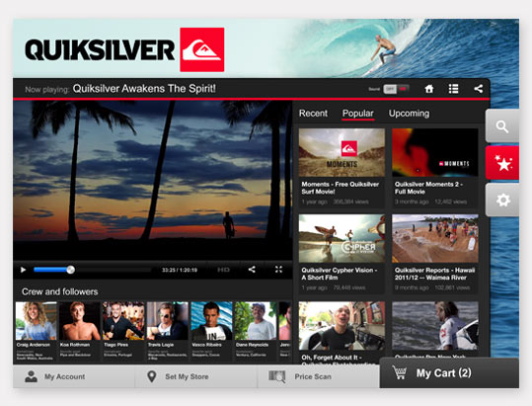
Task: Enter fullscreen video mode
Action: pos(278,270)
